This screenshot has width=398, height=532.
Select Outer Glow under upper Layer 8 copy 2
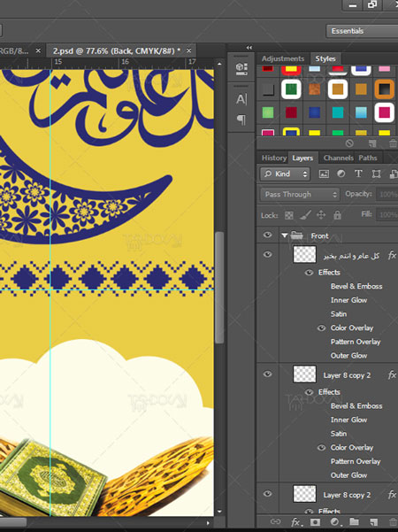pyautogui.click(x=348, y=475)
